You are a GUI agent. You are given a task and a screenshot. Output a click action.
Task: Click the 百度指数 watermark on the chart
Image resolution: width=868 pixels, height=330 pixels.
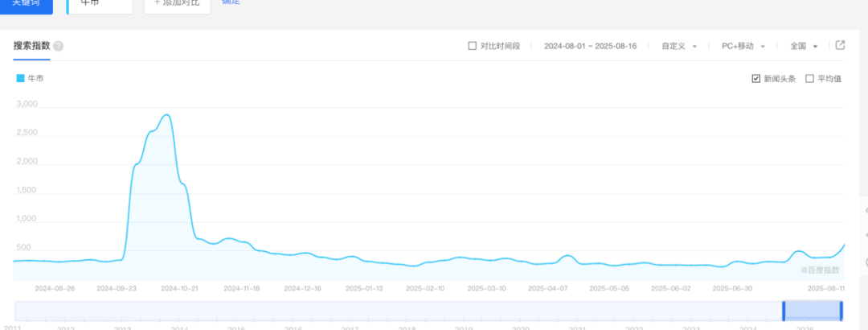pos(820,270)
